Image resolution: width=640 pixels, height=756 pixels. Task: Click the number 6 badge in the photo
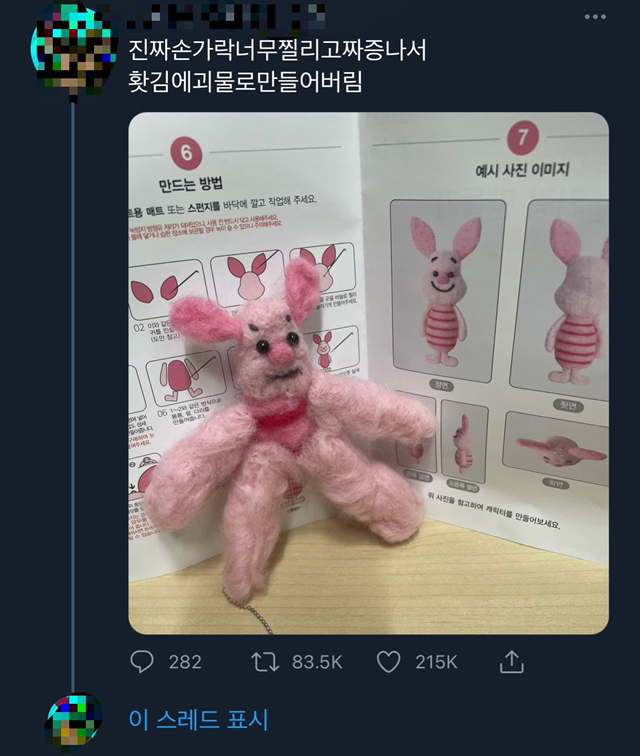coord(188,154)
